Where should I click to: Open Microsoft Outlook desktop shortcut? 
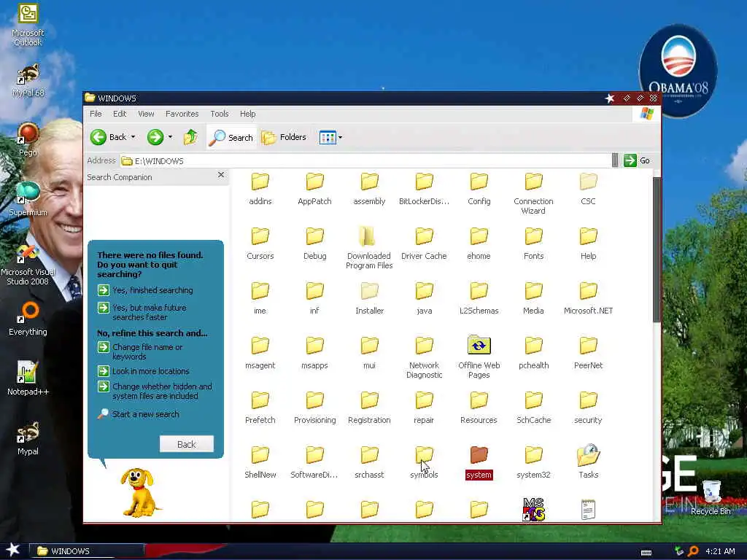click(28, 25)
